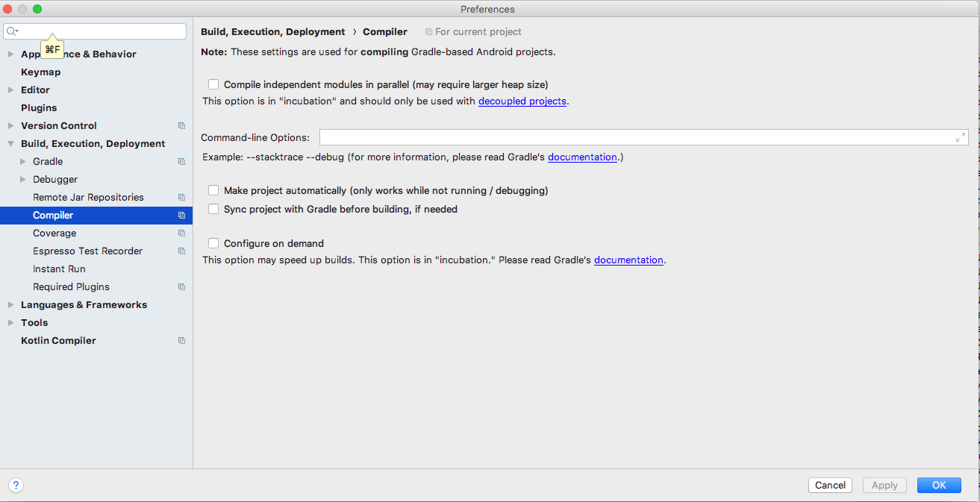
Task: Click the search magnifier icon in sidebar
Action: [x=12, y=31]
